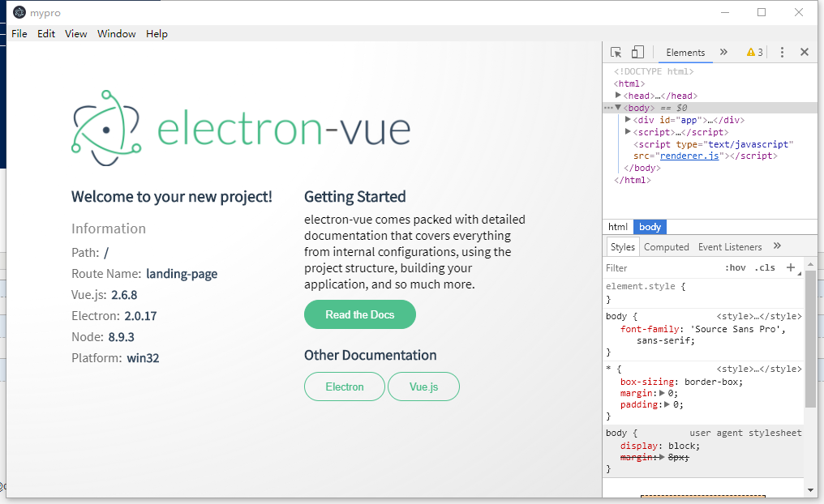
Task: Toggle the device toolbar icon in DevTools
Action: (x=637, y=52)
